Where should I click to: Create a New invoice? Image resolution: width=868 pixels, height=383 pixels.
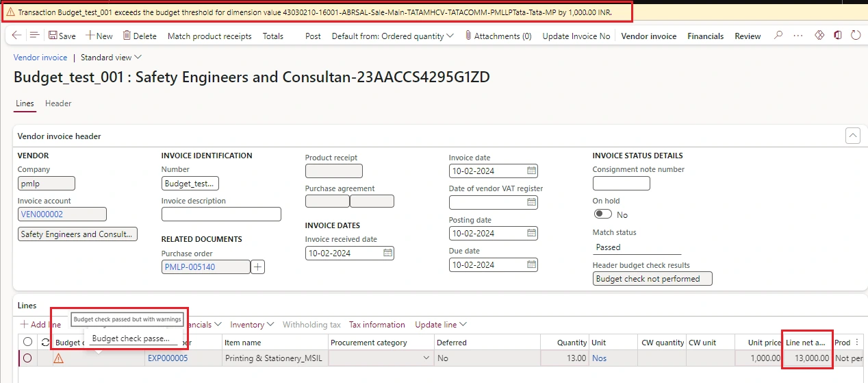click(x=99, y=36)
